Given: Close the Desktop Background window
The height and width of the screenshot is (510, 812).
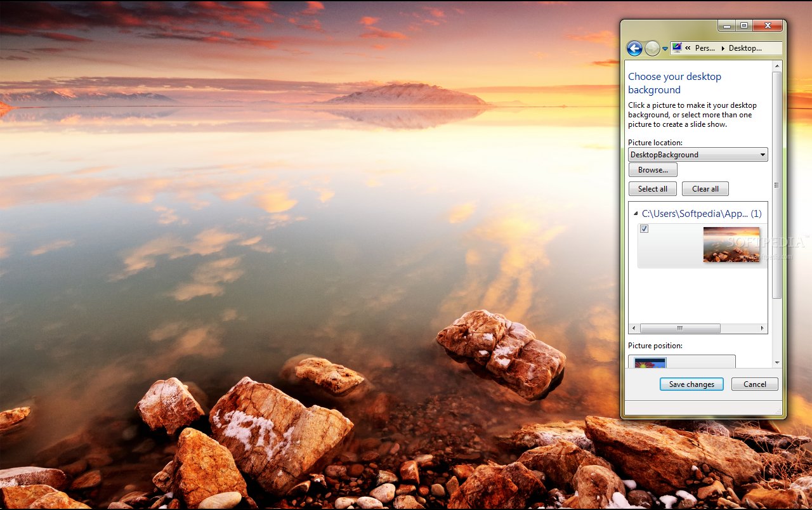Looking at the screenshot, I should 768,25.
